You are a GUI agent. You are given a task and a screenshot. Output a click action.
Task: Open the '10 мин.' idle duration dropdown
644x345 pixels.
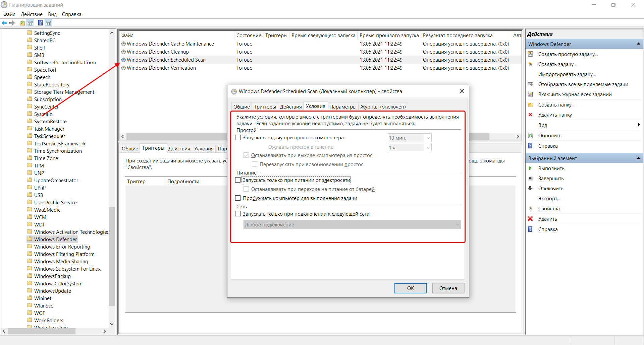(428, 138)
